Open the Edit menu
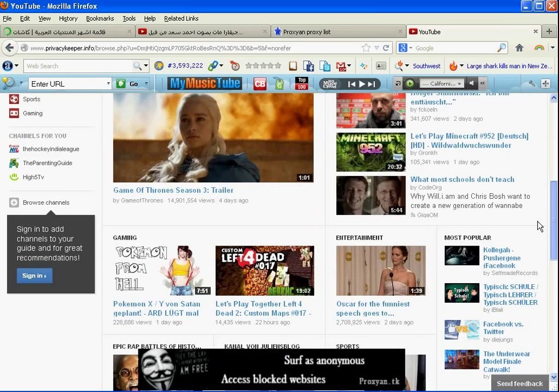Viewport: 559px width, 392px height. tap(25, 19)
